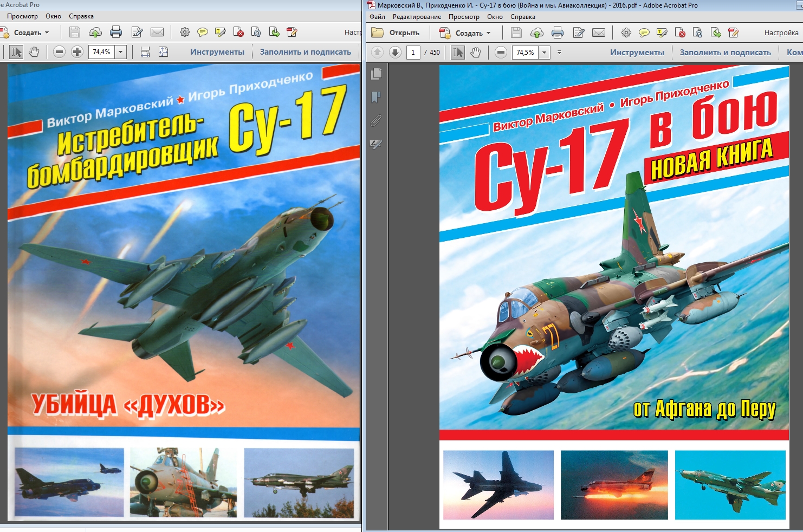Screen dimensions: 803x532
Task: Activate the Hand tool in right window
Action: (x=476, y=53)
